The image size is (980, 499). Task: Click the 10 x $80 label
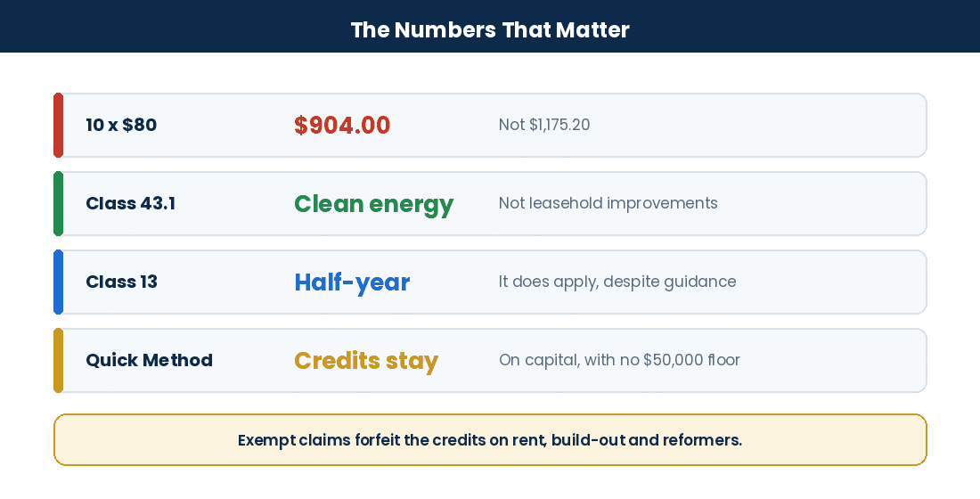click(121, 125)
